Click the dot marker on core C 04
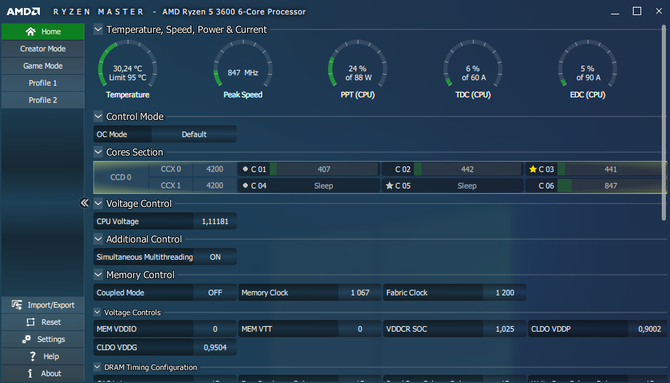 [245, 186]
